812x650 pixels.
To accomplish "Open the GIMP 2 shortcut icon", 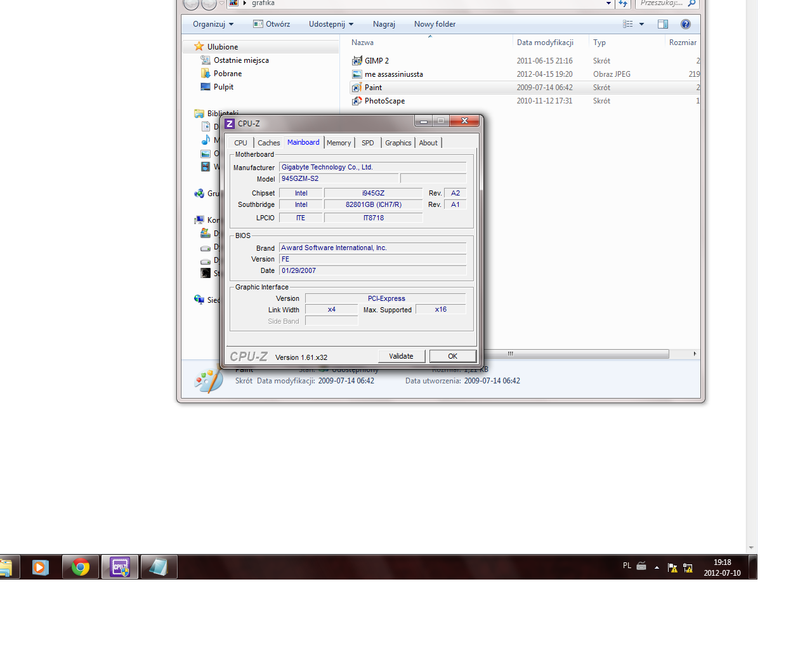I will 357,61.
